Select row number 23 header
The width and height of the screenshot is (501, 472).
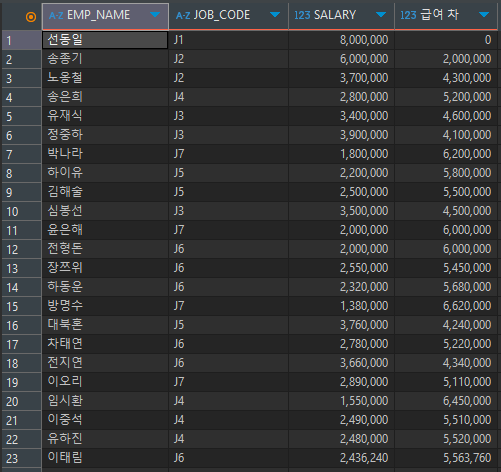coord(21,458)
